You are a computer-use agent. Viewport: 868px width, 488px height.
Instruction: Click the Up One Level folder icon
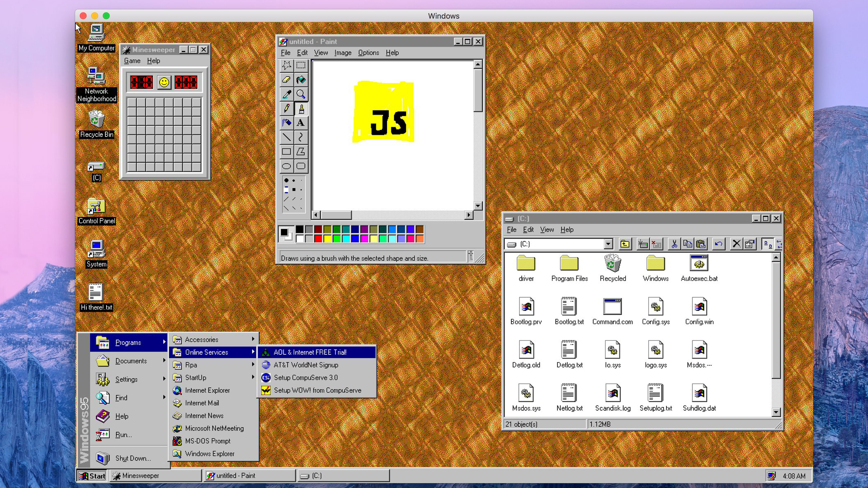point(624,244)
